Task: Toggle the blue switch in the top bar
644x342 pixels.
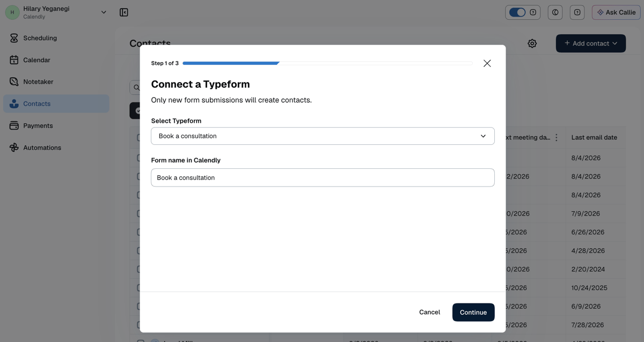Action: (517, 12)
